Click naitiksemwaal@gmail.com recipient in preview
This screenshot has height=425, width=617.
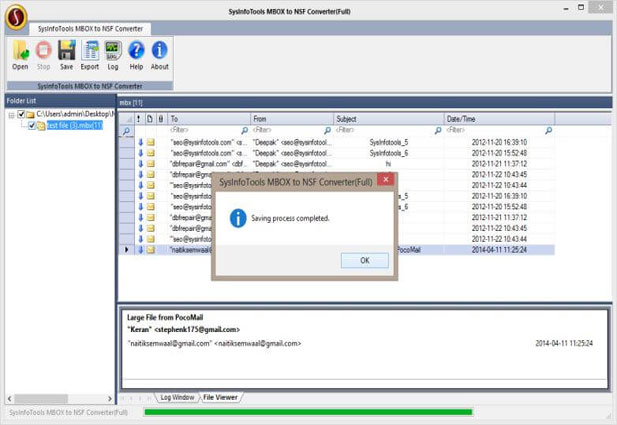(x=215, y=344)
